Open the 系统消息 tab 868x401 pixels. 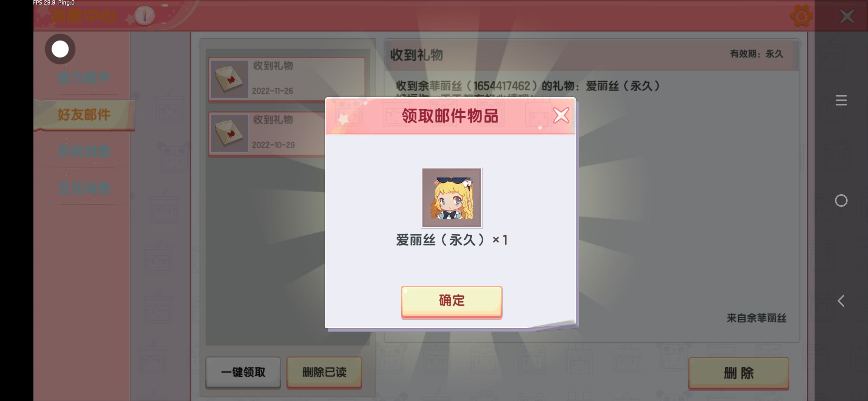point(84,151)
